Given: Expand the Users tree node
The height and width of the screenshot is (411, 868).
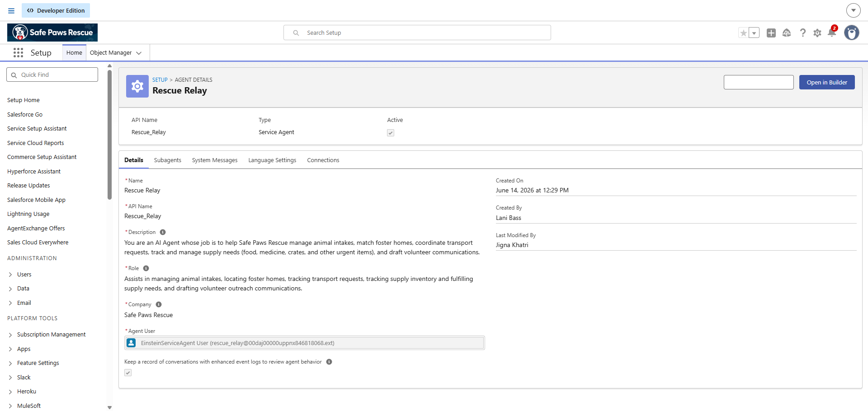Looking at the screenshot, I should point(10,275).
